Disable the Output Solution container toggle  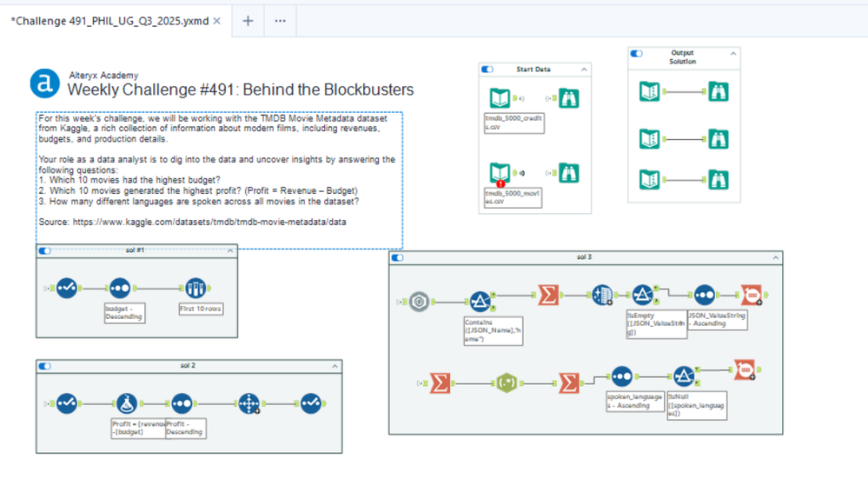click(637, 54)
